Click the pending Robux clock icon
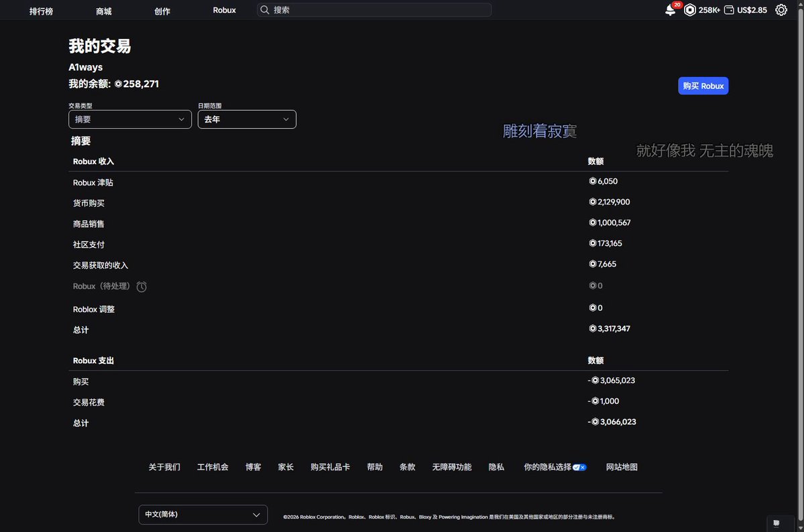The width and height of the screenshot is (804, 532). click(141, 287)
